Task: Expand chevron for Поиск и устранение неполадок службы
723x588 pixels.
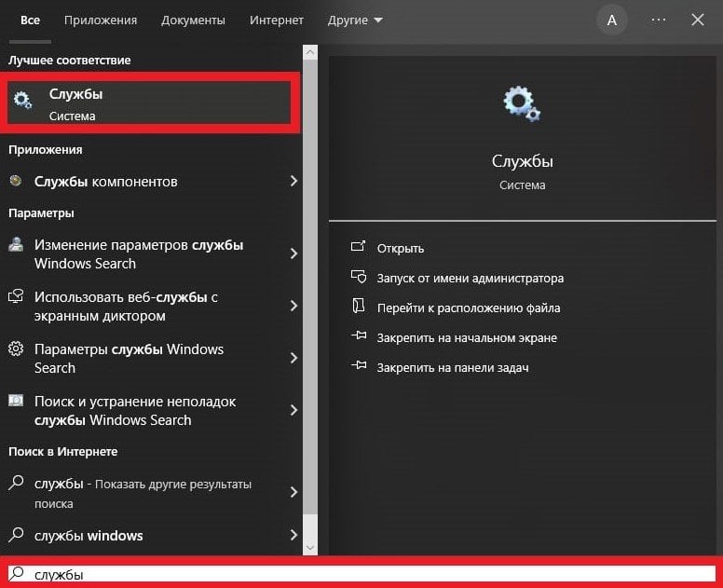Action: tap(293, 410)
